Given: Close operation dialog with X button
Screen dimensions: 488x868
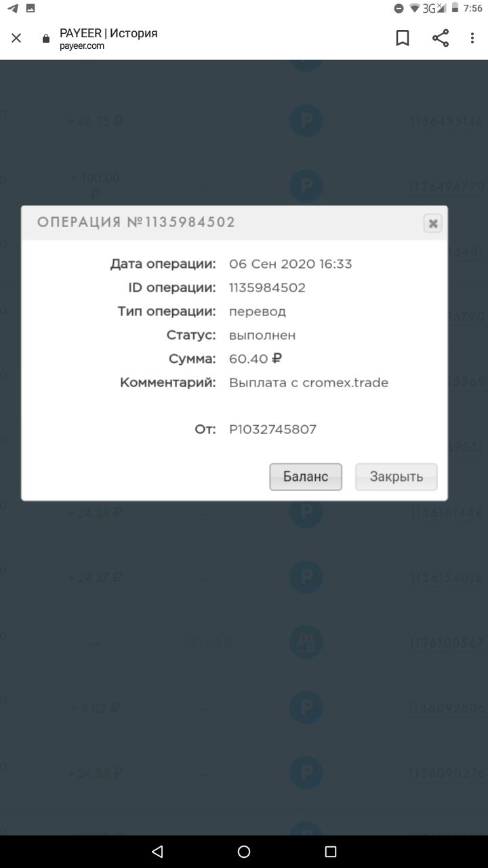Looking at the screenshot, I should [432, 223].
